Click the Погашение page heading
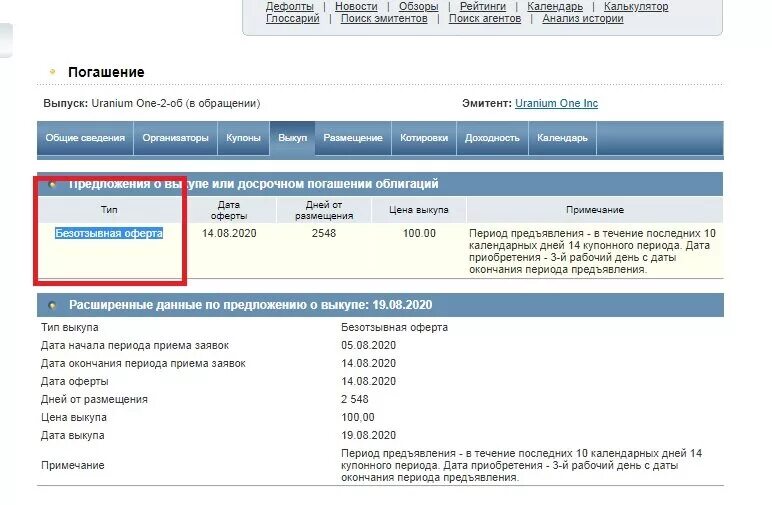Screen dimensions: 772x505 [106, 72]
